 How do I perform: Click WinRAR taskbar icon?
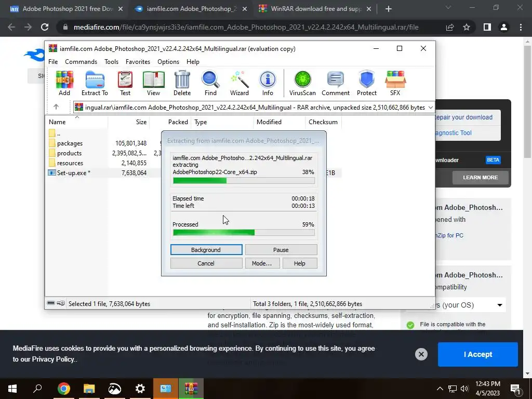coord(191,389)
